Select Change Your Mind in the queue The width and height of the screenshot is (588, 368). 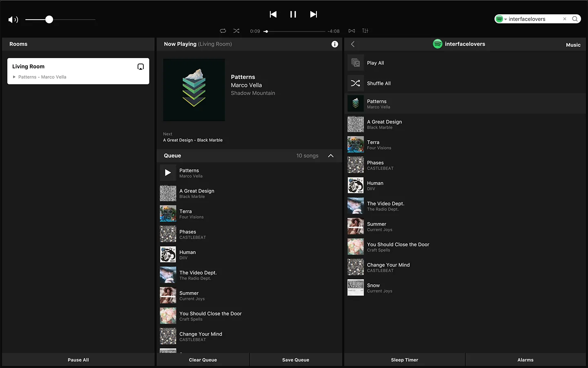[249, 336]
